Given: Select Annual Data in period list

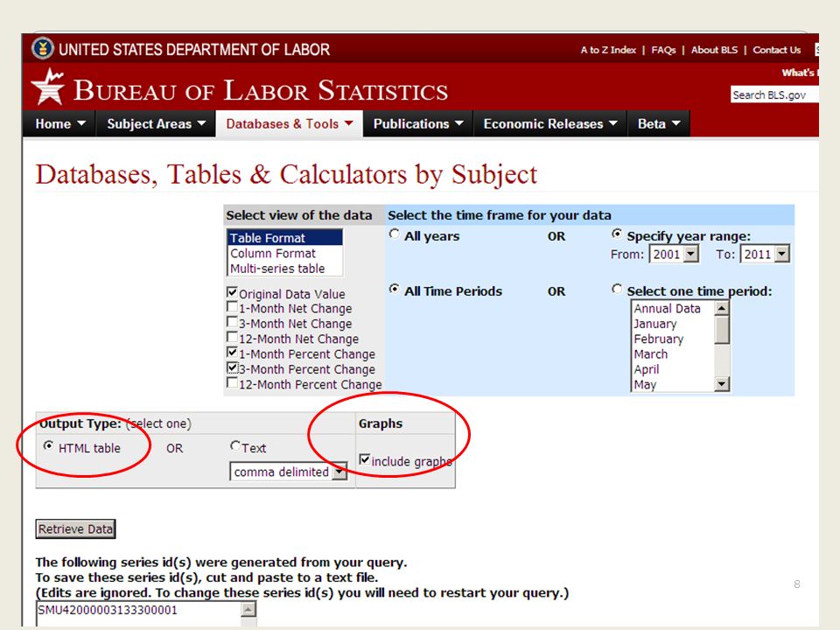Looking at the screenshot, I should (x=673, y=309).
